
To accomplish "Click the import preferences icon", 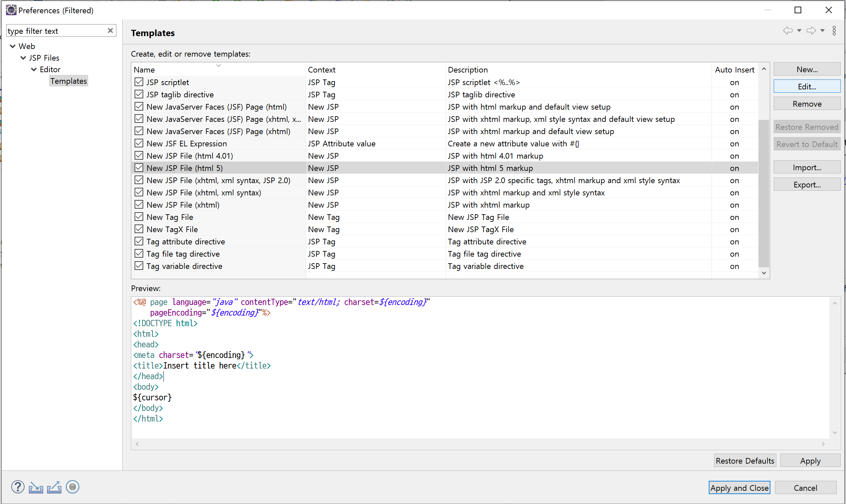I will pyautogui.click(x=36, y=487).
